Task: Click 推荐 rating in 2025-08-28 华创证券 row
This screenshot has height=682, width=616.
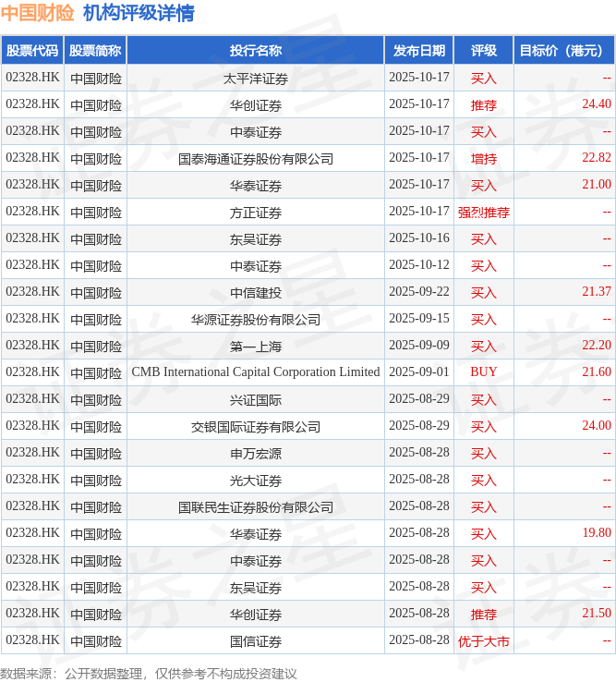Action: point(483,615)
